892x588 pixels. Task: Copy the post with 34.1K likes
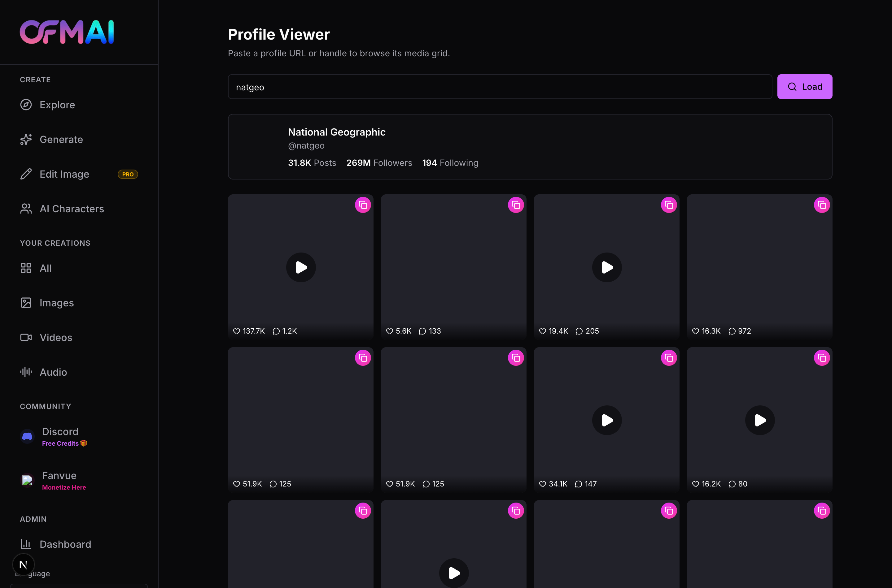point(669,358)
